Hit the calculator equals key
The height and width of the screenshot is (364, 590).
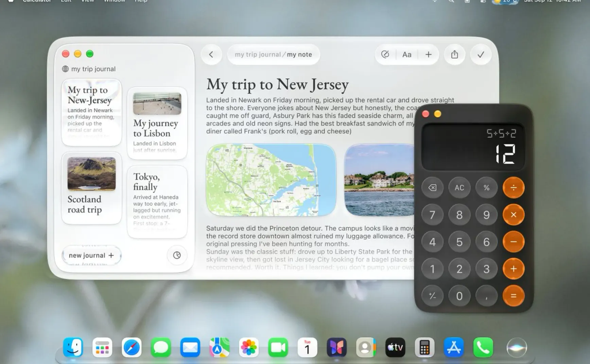514,296
